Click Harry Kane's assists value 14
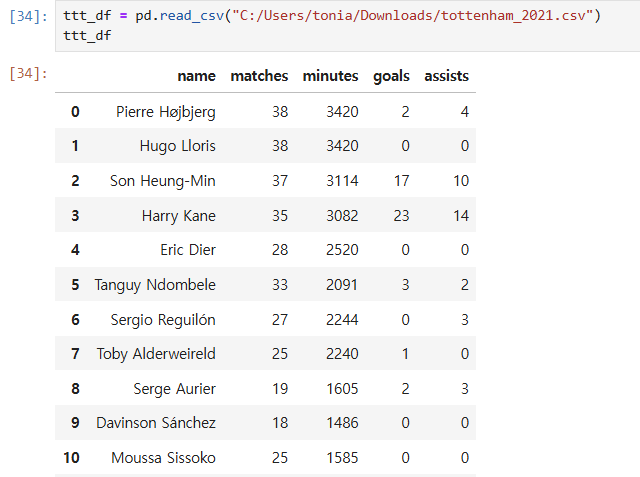 461,215
